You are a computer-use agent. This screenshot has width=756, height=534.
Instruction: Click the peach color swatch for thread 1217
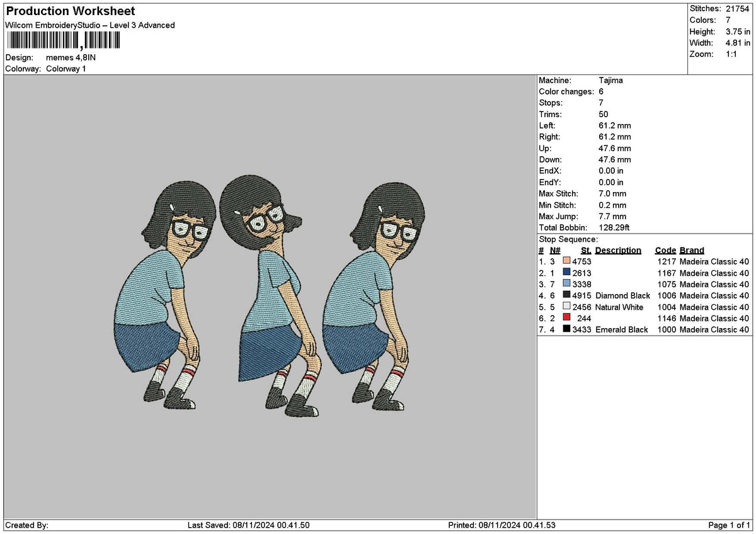click(x=566, y=261)
